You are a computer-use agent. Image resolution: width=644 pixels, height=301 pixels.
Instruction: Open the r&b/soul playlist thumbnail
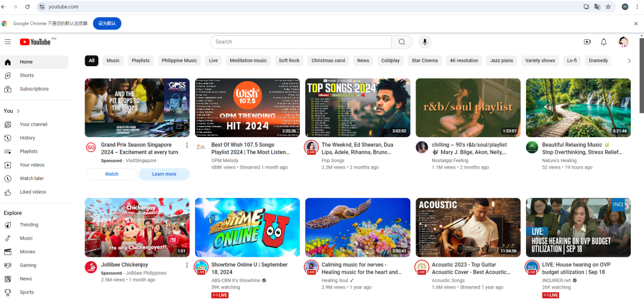point(468,108)
